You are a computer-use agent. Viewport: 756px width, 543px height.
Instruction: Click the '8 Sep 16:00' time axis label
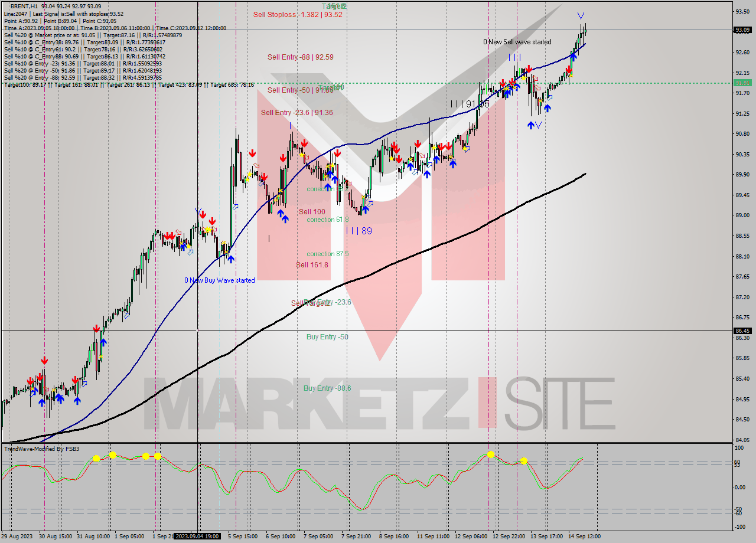pos(395,536)
